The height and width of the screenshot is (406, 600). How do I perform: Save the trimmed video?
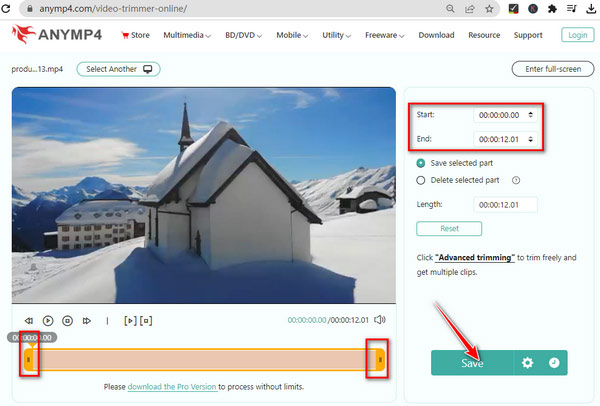pyautogui.click(x=472, y=363)
